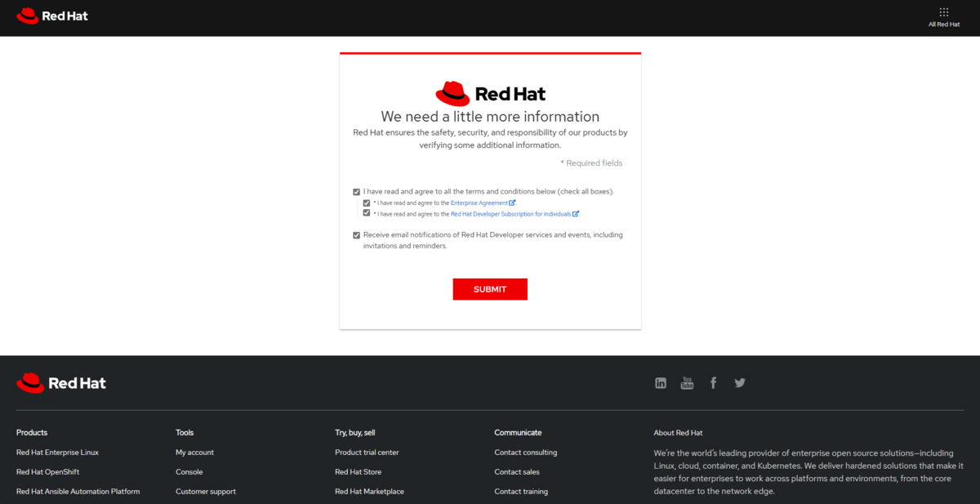Screen dimensions: 980x504
Task: Submit the additional information form
Action: 490,289
